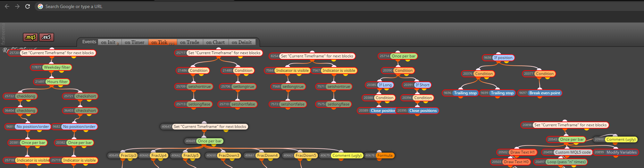Select setlongtrue block 25706
This screenshot has width=644, height=168.
point(238,87)
